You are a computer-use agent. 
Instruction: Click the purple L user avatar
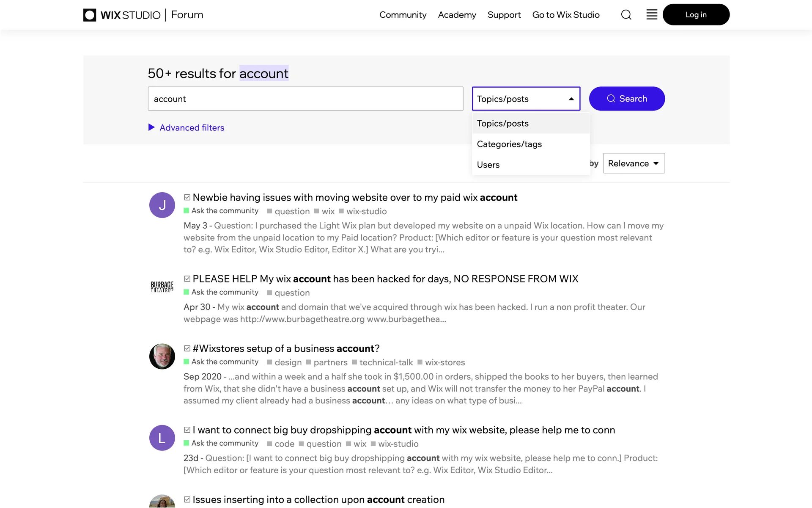(162, 438)
